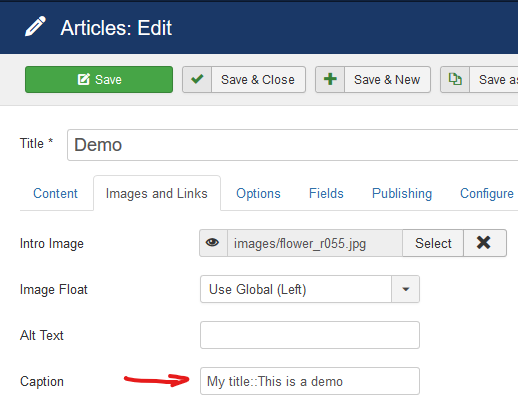Click the plus icon of Save & New

pyautogui.click(x=330, y=79)
